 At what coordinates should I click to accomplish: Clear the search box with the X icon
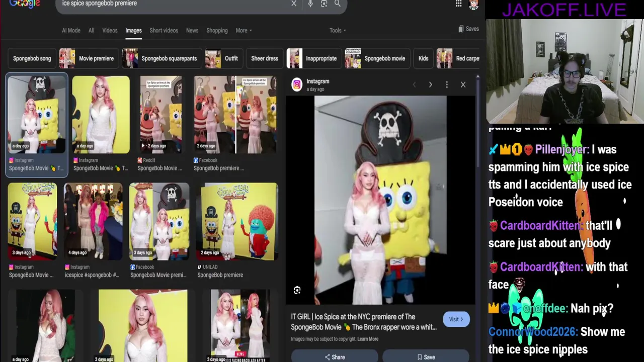(294, 4)
